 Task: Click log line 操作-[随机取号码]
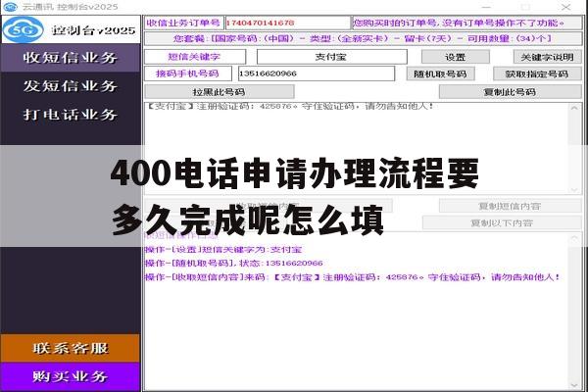tap(233, 264)
